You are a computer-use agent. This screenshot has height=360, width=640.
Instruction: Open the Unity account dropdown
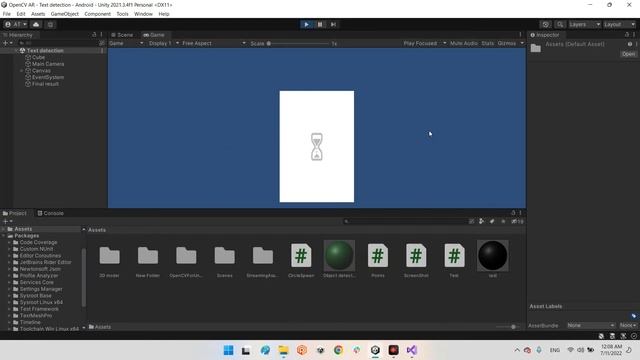coord(16,24)
